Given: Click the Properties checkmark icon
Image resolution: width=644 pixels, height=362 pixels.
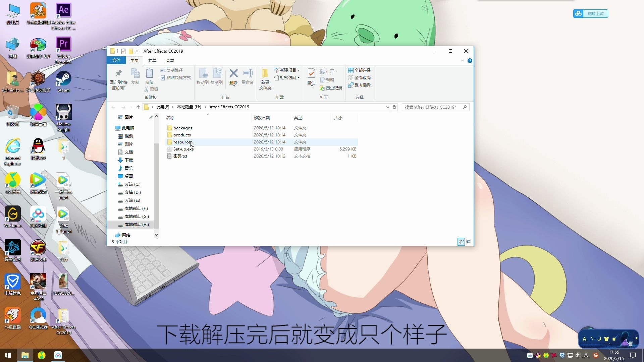Looking at the screenshot, I should click(311, 73).
